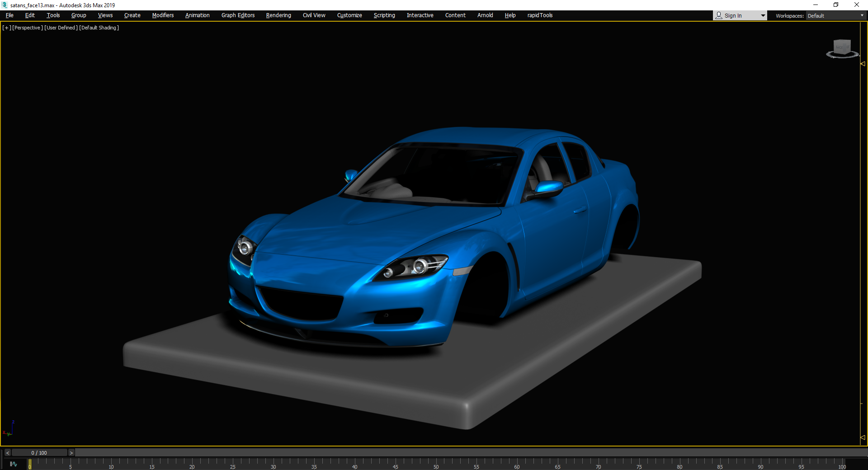Open the Rendering menu
This screenshot has height=470, width=868.
coord(278,15)
